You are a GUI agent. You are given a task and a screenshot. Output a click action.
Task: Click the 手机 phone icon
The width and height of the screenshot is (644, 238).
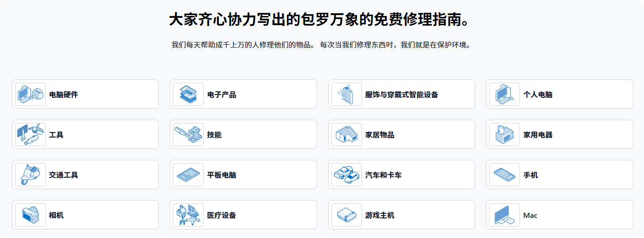pos(504,175)
